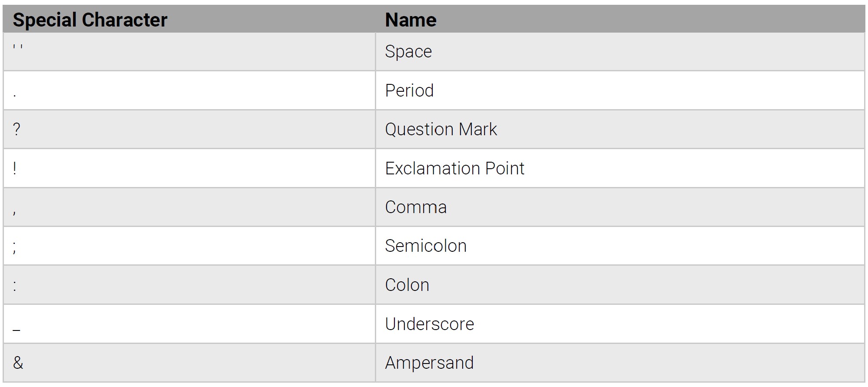Select the Semicolon name cell

pyautogui.click(x=425, y=246)
